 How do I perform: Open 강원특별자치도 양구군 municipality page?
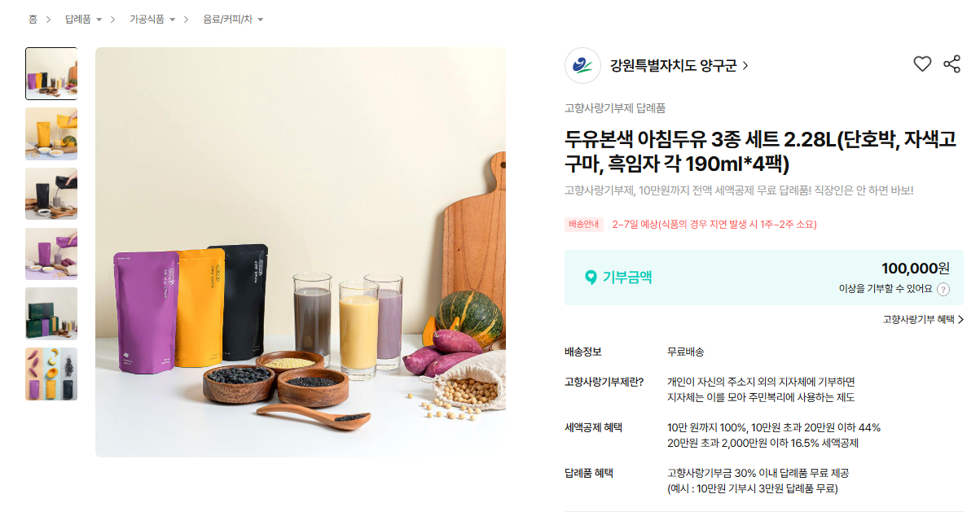point(679,66)
